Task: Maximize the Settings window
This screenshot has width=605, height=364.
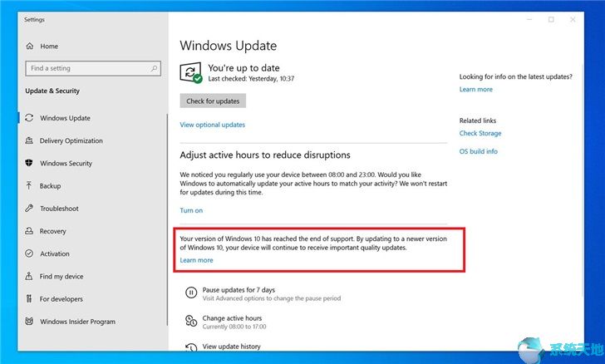Action: 551,19
